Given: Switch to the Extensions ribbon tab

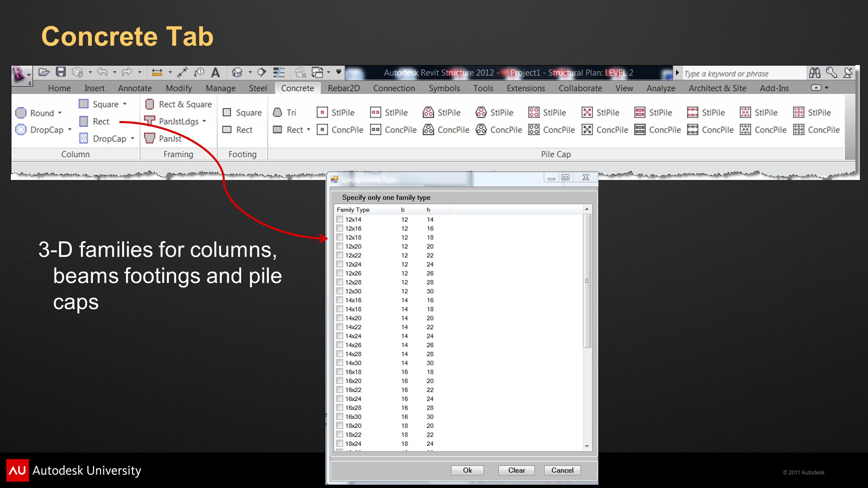Looking at the screenshot, I should (526, 88).
